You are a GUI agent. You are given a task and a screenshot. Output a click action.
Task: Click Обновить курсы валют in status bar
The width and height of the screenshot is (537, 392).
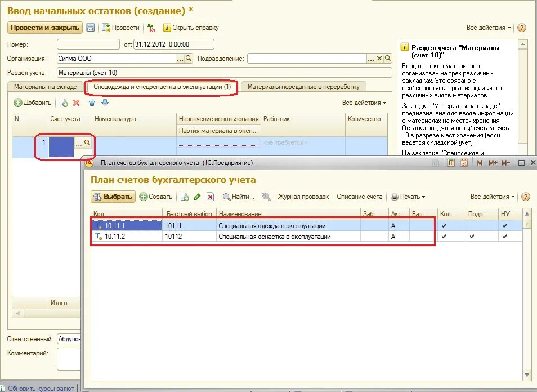point(41,388)
